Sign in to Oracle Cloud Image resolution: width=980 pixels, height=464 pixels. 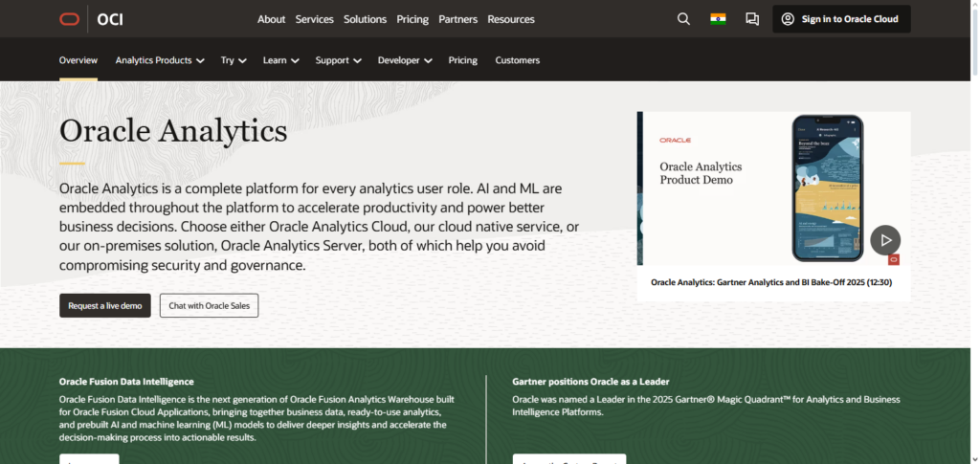[841, 19]
